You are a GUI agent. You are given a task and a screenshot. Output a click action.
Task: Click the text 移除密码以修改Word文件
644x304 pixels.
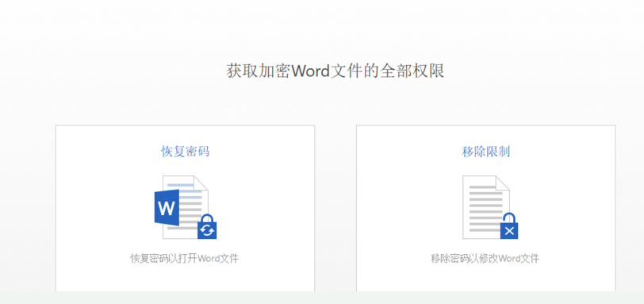[485, 259]
